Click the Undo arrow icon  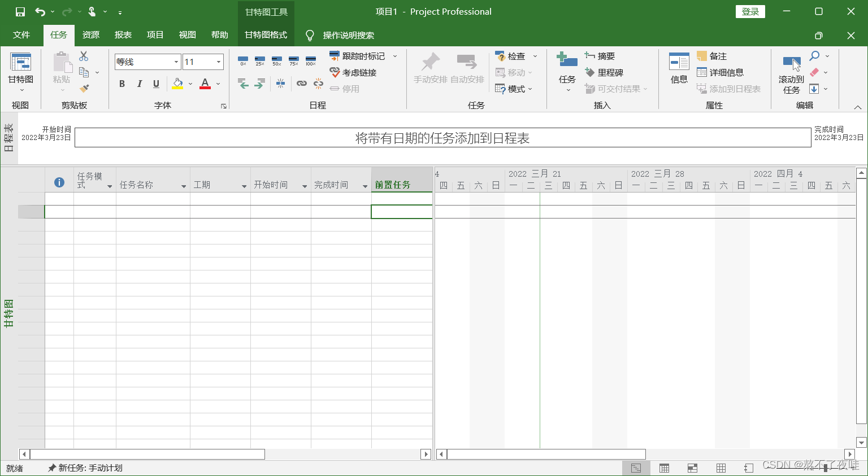click(x=40, y=12)
